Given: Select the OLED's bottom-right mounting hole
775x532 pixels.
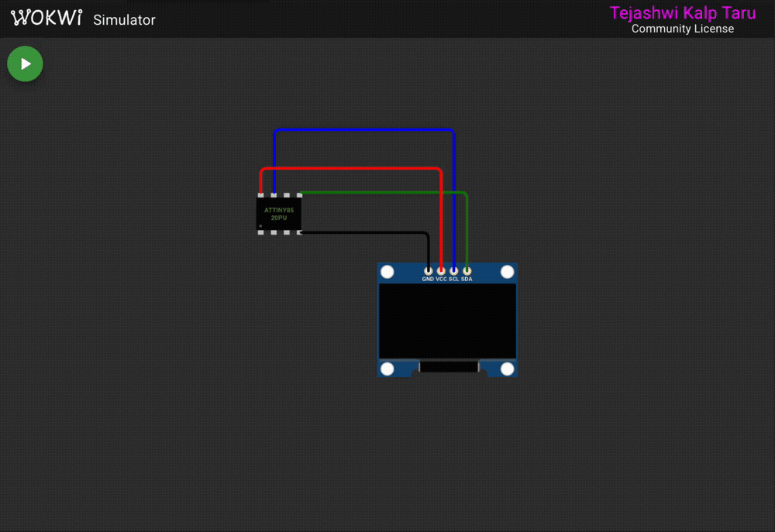Looking at the screenshot, I should tap(507, 369).
